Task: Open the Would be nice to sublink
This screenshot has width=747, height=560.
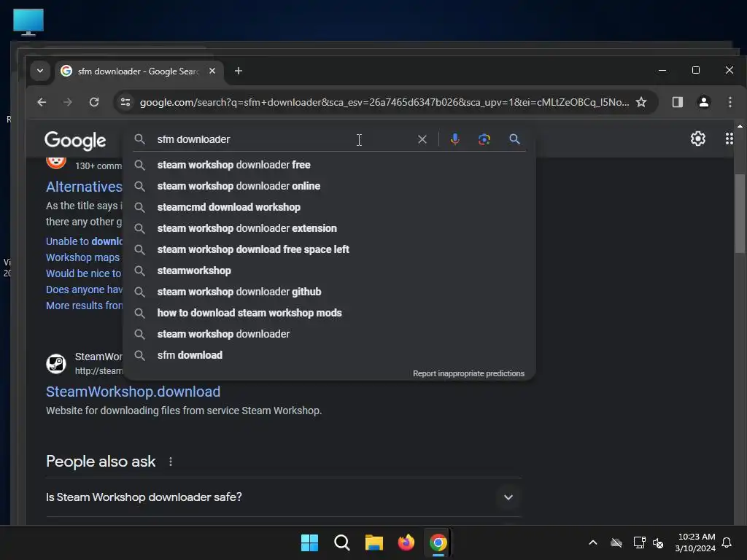Action: [84, 273]
